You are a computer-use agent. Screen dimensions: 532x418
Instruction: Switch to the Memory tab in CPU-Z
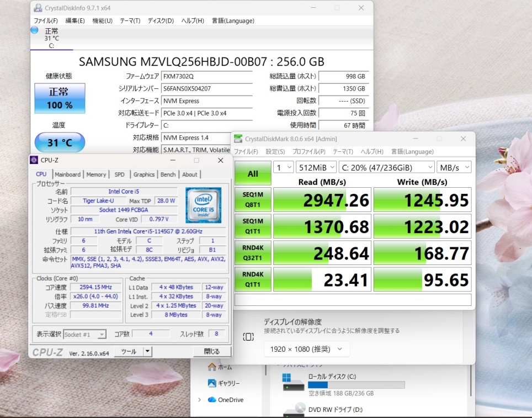[96, 174]
